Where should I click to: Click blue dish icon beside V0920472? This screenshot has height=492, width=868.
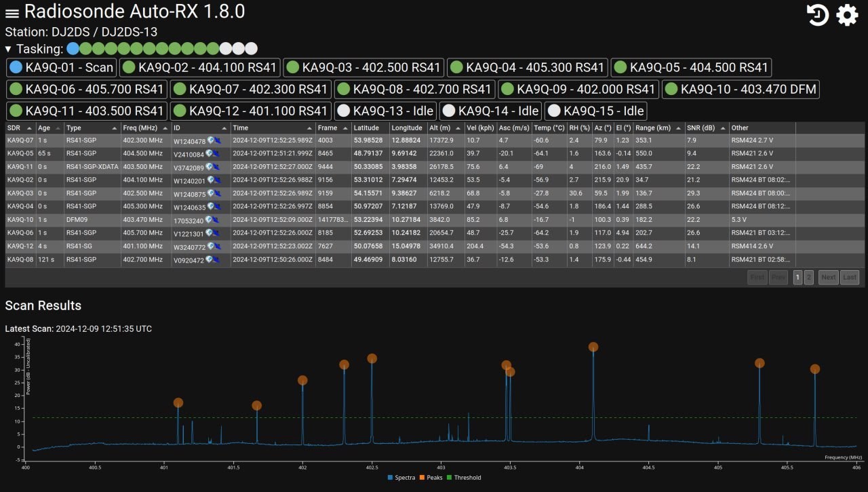(217, 259)
